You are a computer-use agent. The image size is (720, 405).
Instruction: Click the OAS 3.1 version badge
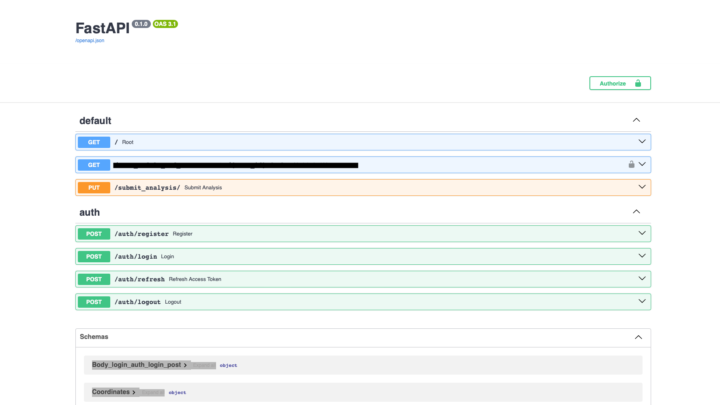pos(166,24)
